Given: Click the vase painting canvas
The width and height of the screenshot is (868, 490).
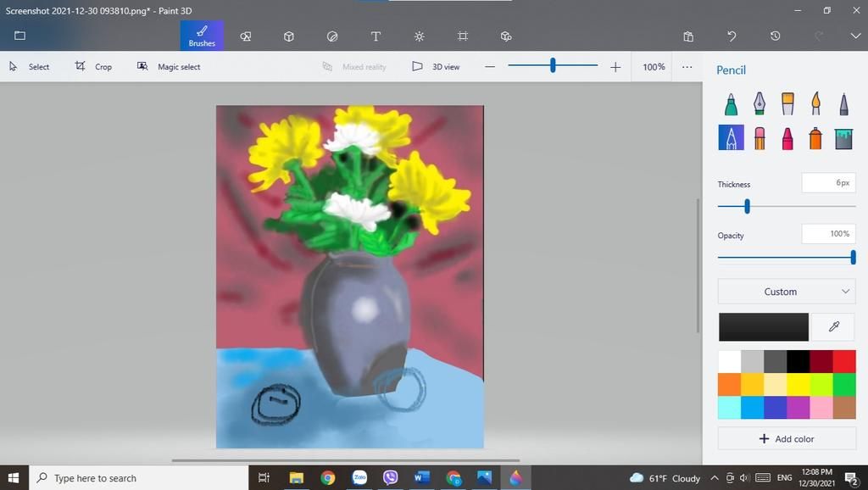Looking at the screenshot, I should pos(350,276).
